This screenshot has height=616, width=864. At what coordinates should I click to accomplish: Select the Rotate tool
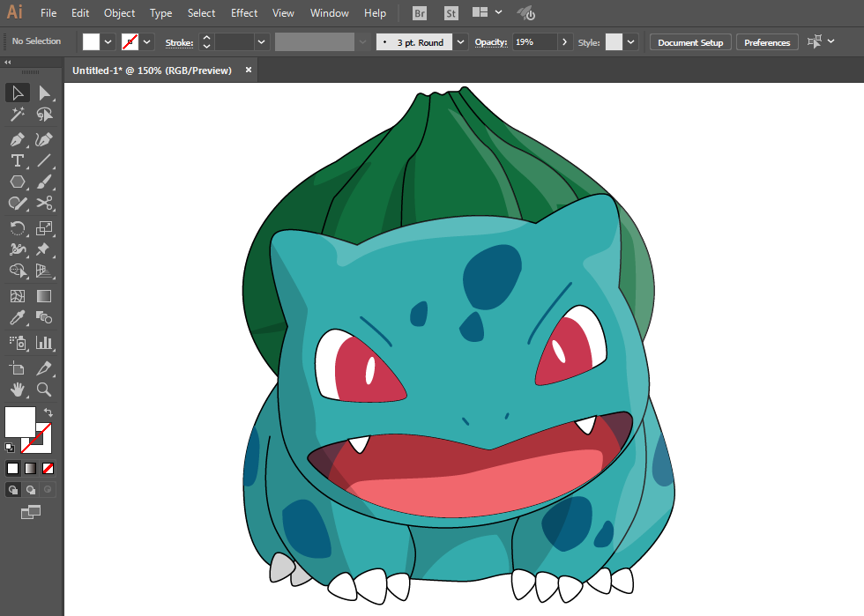pos(17,227)
